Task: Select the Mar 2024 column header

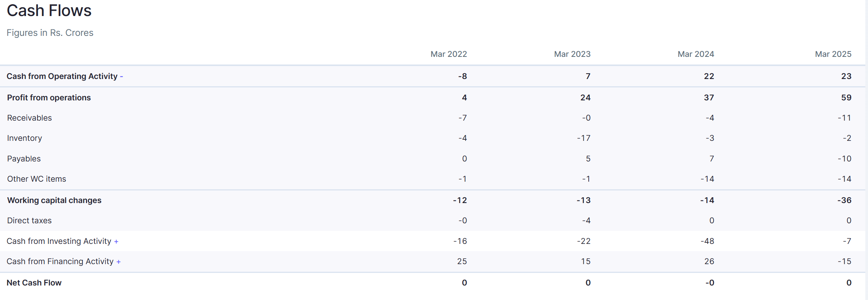Action: (x=696, y=54)
